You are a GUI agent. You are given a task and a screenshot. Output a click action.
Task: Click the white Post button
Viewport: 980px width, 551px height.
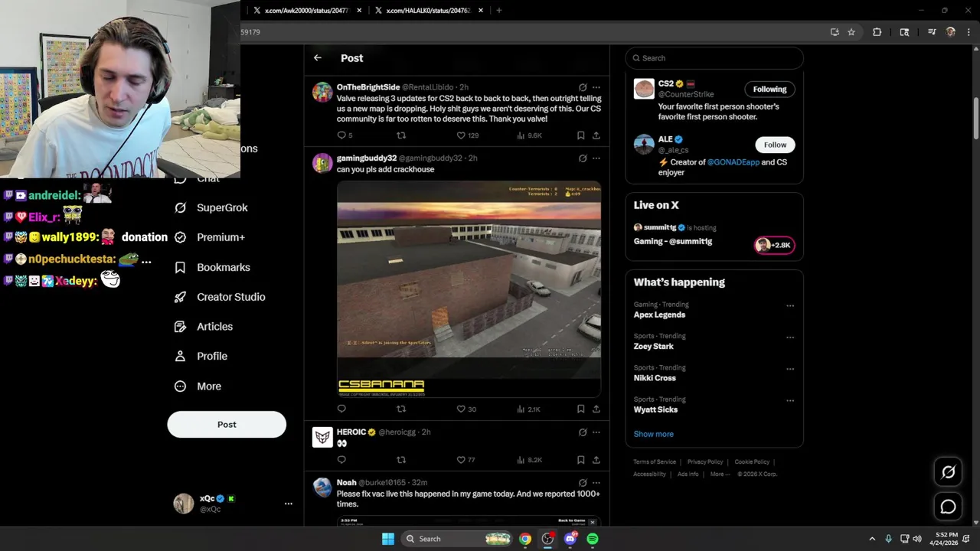[227, 425]
